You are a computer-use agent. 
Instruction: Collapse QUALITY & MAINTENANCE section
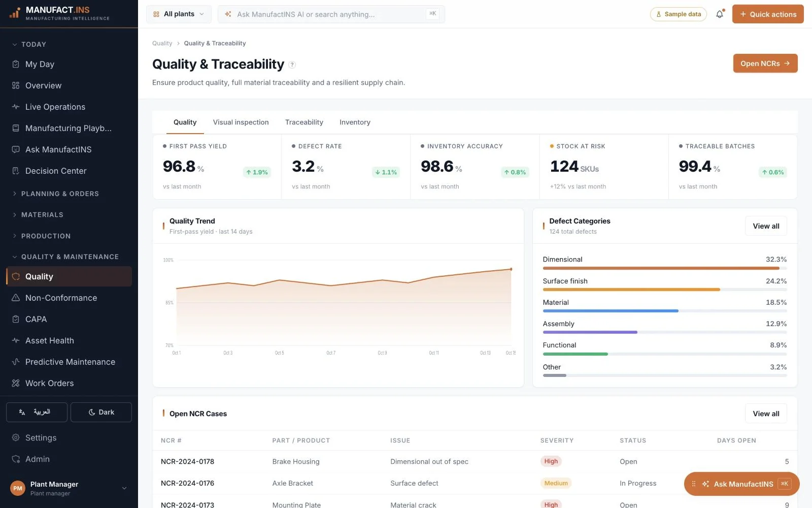[x=65, y=257]
